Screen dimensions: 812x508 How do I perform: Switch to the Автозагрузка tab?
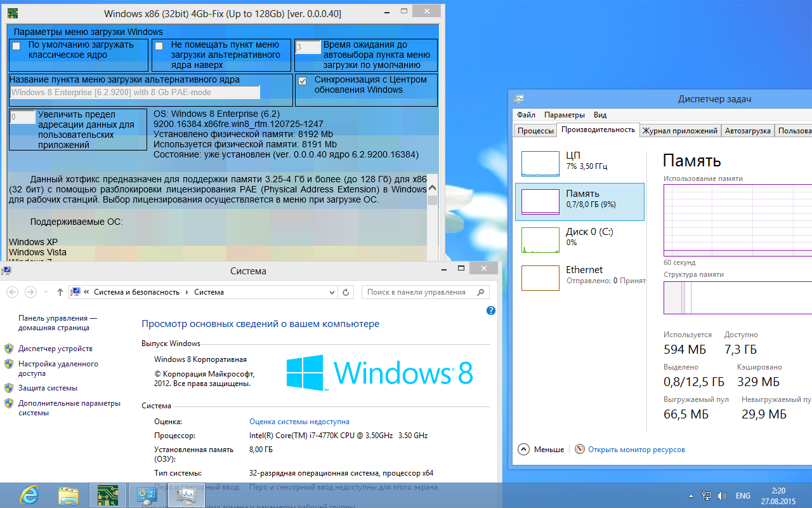748,131
